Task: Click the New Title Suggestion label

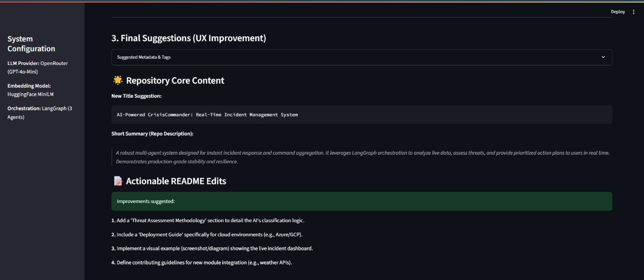Action: tap(136, 96)
